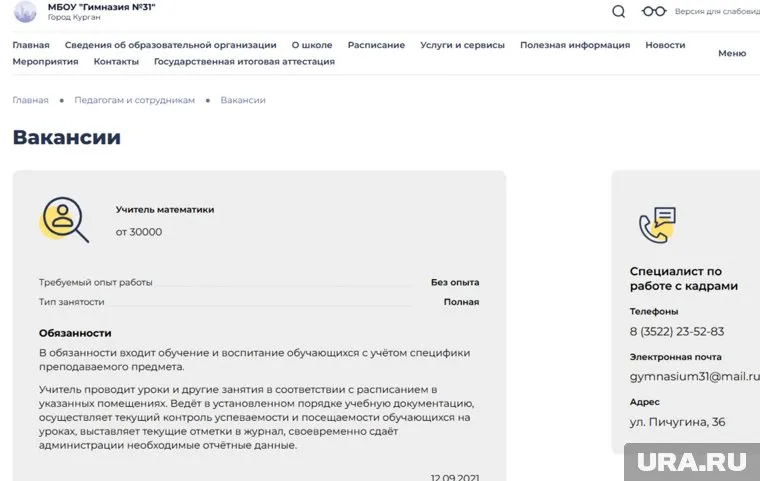Open the Главная menu item

pos(31,45)
